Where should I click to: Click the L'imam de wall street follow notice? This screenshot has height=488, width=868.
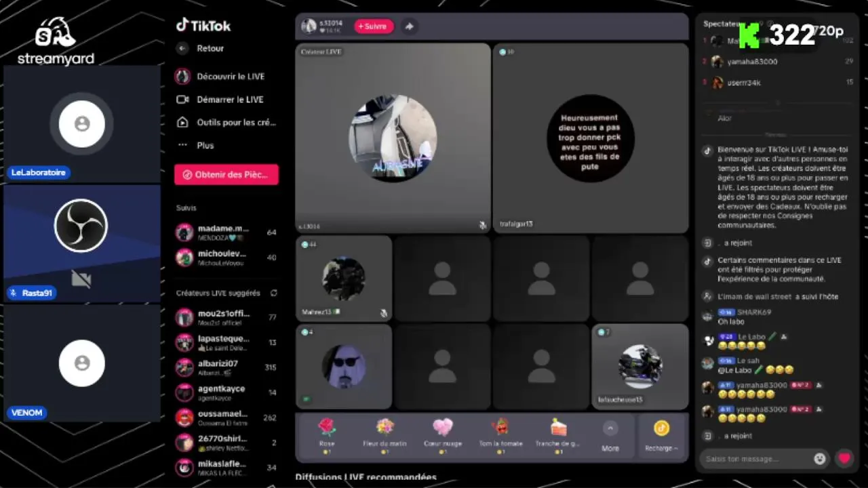coord(778,296)
